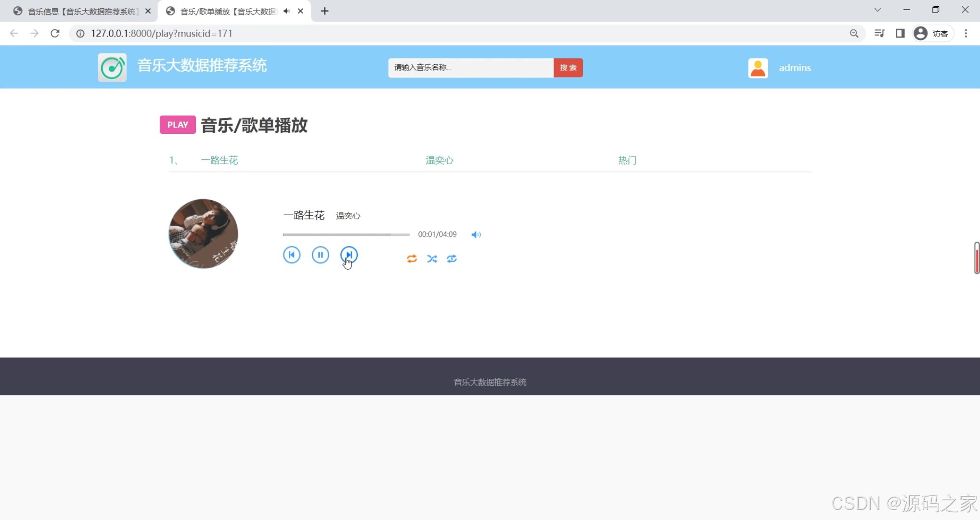Enable shuffle play mode
Screen dimensions: 980x520
point(432,259)
